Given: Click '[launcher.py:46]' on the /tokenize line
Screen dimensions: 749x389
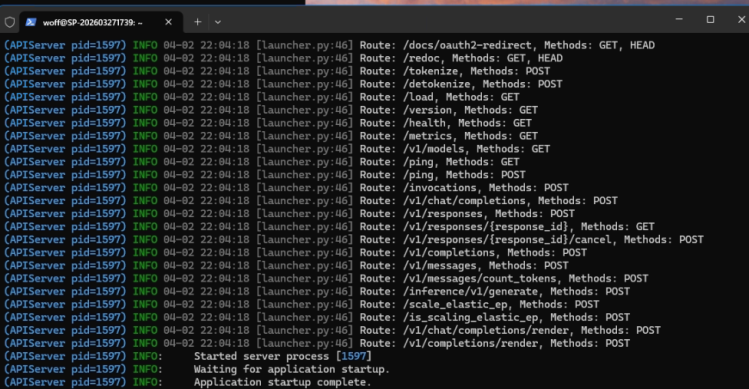Looking at the screenshot, I should pos(304,71).
